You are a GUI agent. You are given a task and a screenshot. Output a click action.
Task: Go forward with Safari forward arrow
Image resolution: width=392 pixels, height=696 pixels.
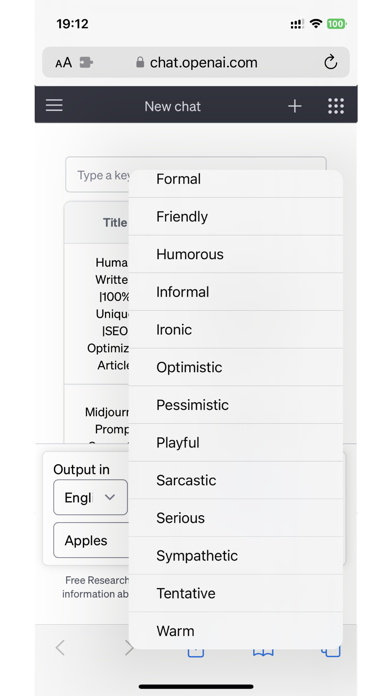pyautogui.click(x=129, y=648)
